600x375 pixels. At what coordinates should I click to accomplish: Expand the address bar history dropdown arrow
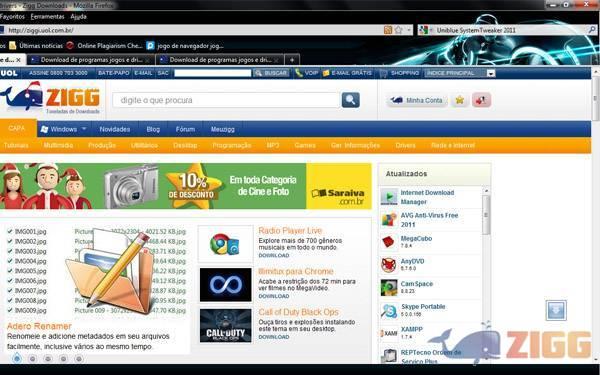coord(409,30)
